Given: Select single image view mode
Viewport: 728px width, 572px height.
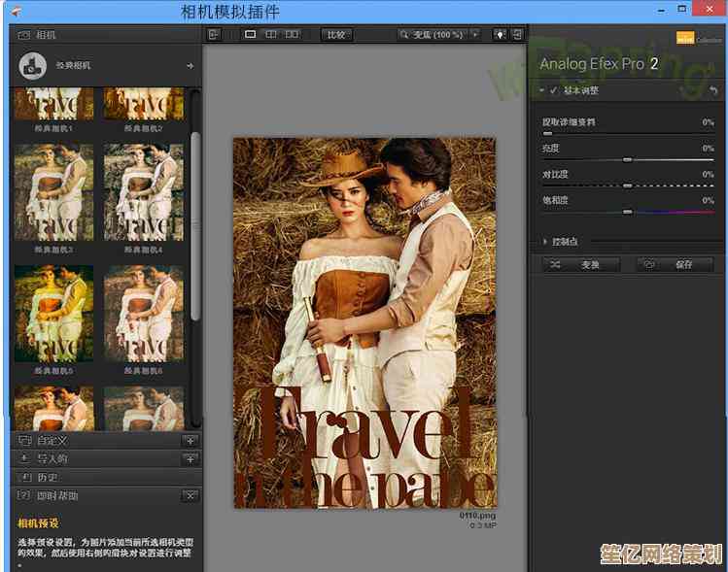Looking at the screenshot, I should coord(250,34).
